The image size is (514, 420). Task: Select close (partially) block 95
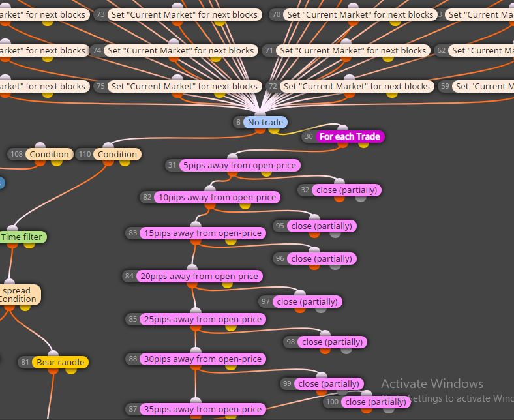322,226
